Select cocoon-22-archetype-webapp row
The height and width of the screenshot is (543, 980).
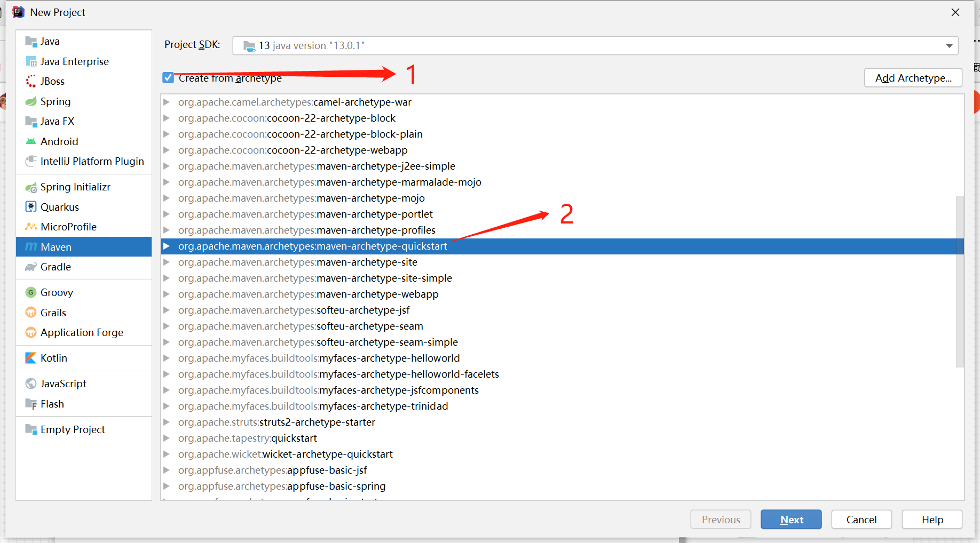(x=563, y=150)
